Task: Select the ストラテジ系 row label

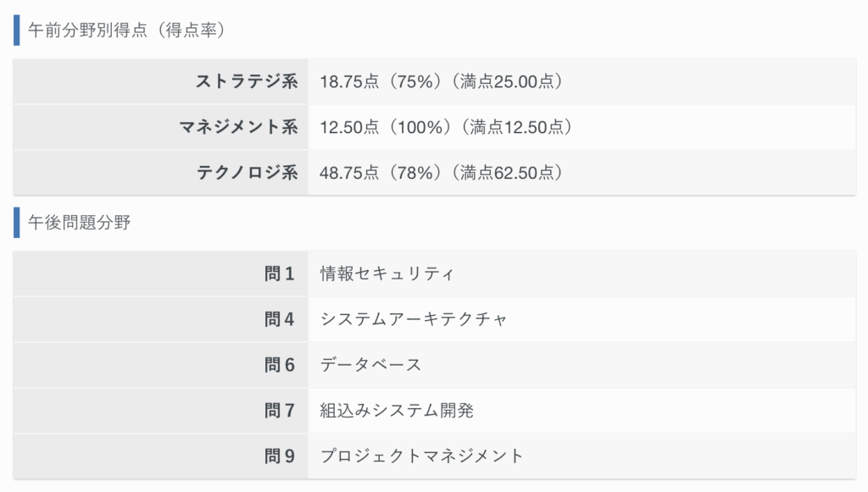Action: pyautogui.click(x=247, y=81)
